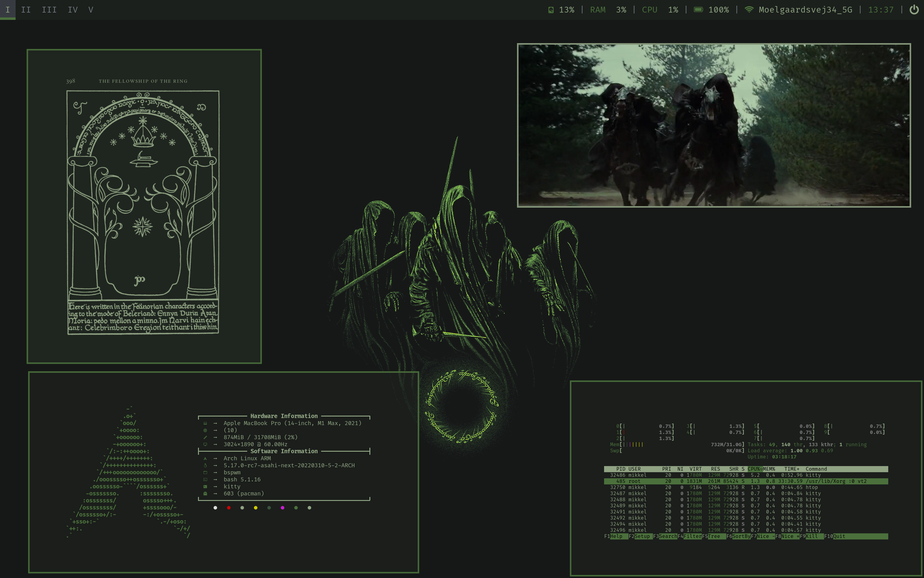The width and height of the screenshot is (924, 578).
Task: Select the htop process row PID 32750
Action: [746, 487]
